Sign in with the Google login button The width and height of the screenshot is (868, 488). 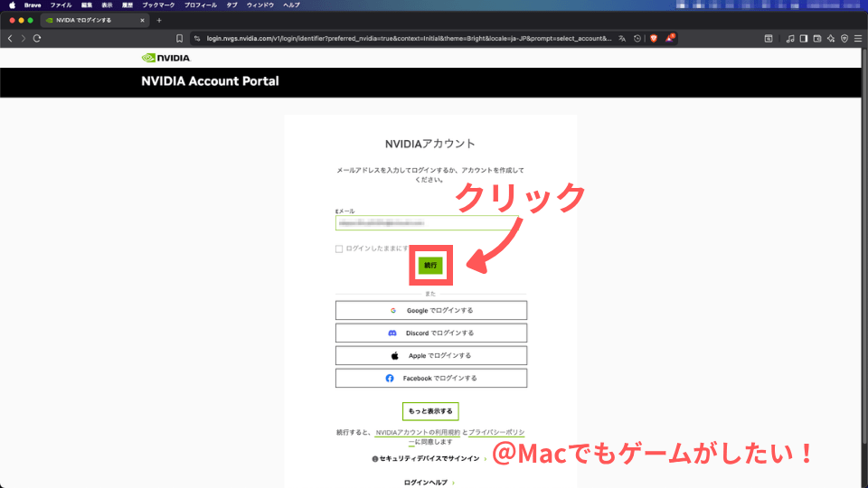click(x=430, y=310)
